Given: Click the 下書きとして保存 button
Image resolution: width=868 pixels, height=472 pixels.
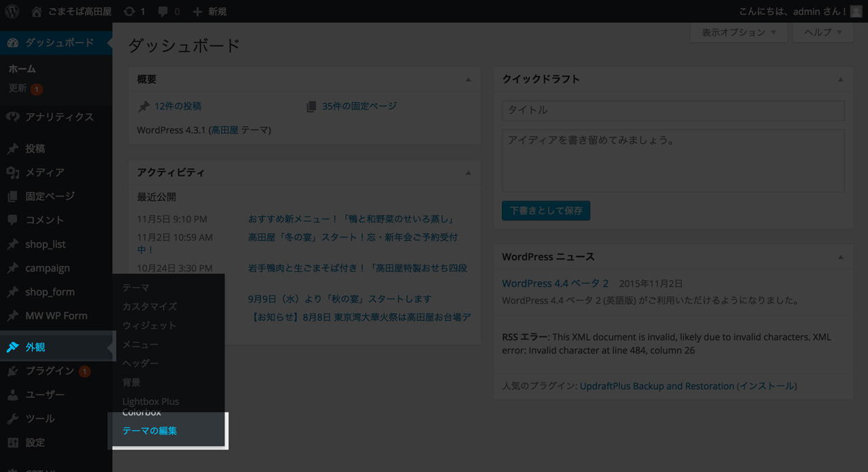Looking at the screenshot, I should [x=546, y=210].
